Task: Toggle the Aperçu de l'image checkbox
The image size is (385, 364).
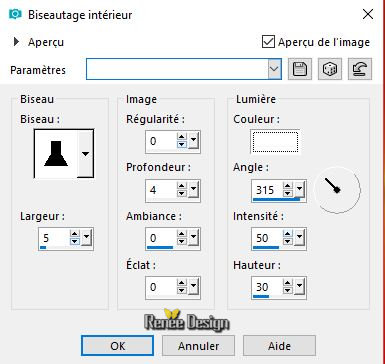Action: [x=268, y=42]
